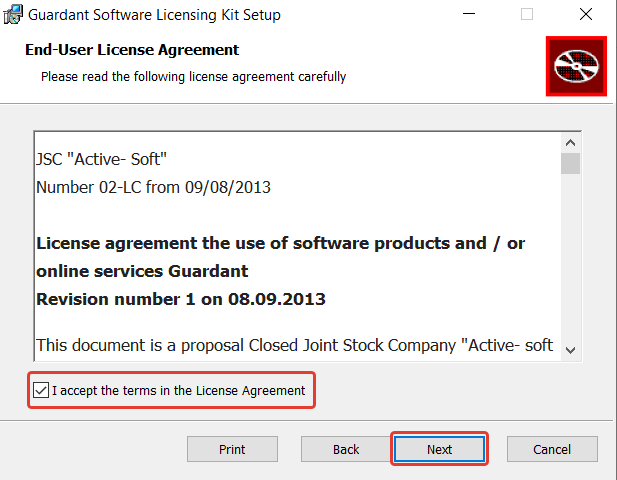Click the installer icon in the title bar
This screenshot has height=480, width=617.
click(13, 15)
